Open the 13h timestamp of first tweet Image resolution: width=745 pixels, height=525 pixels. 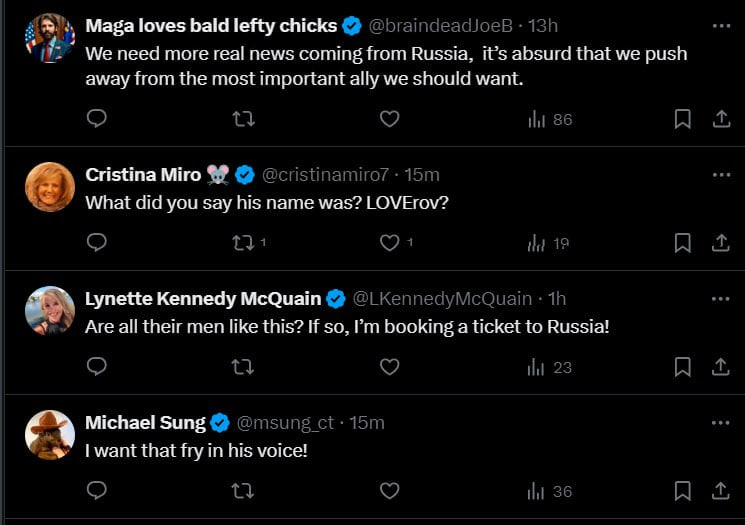[x=543, y=25]
